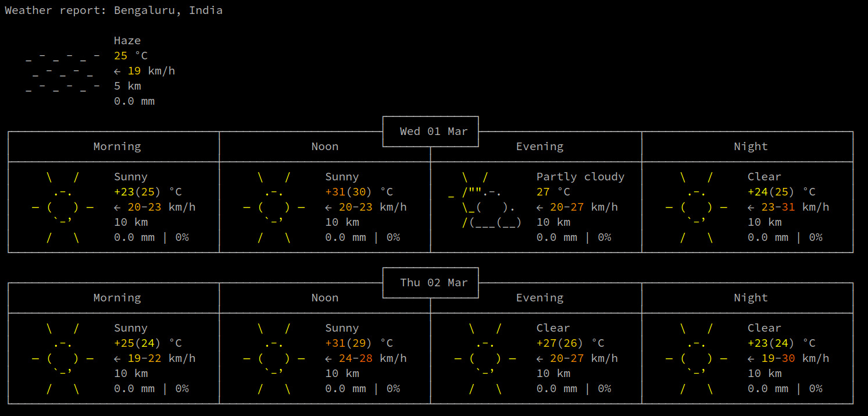Click temperature '+23(25) °C' Wed Morning
Viewport: 868px width, 416px height.
click(x=148, y=192)
